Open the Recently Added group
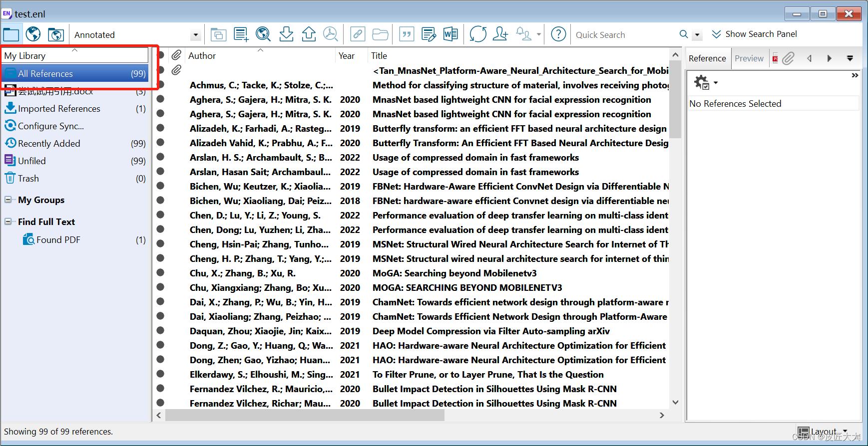868x446 pixels. click(75, 143)
